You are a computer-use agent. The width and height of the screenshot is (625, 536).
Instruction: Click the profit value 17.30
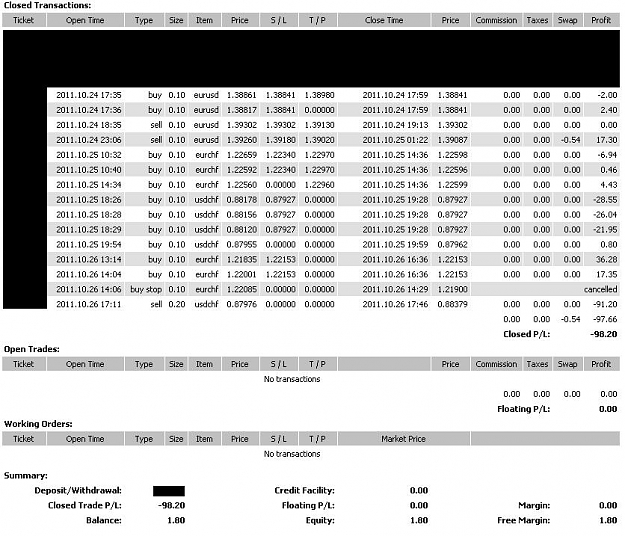[607, 140]
